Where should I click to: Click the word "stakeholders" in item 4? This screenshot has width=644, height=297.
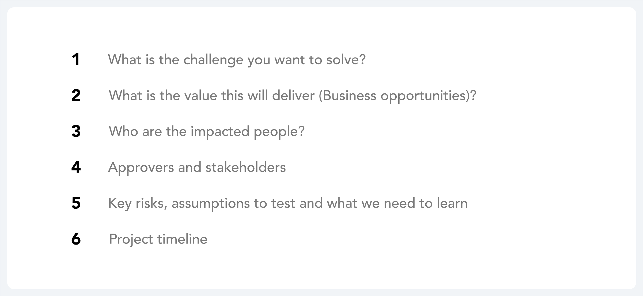click(246, 167)
